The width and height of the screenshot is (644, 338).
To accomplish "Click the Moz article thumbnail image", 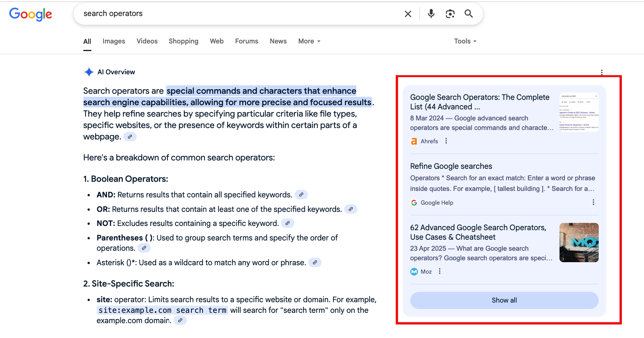I will click(579, 242).
